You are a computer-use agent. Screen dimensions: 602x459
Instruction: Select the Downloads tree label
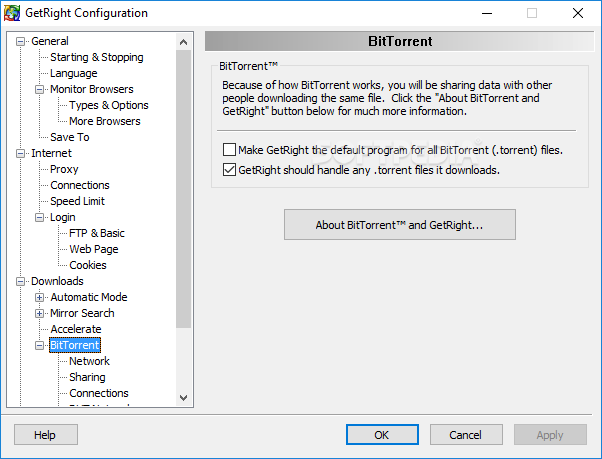pyautogui.click(x=57, y=281)
